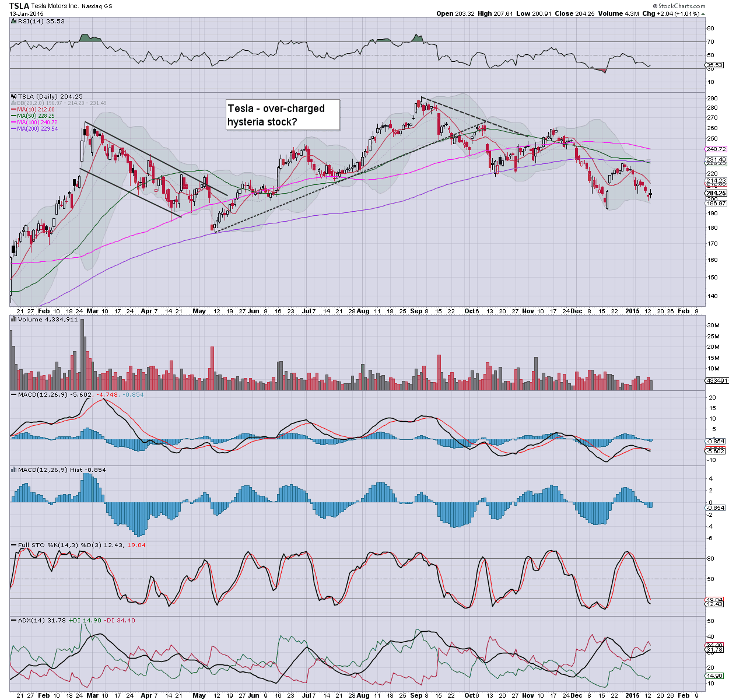This screenshot has height=700, width=729.
Task: Click the Chg +2.04 (+1.01%) value
Action: [671, 13]
